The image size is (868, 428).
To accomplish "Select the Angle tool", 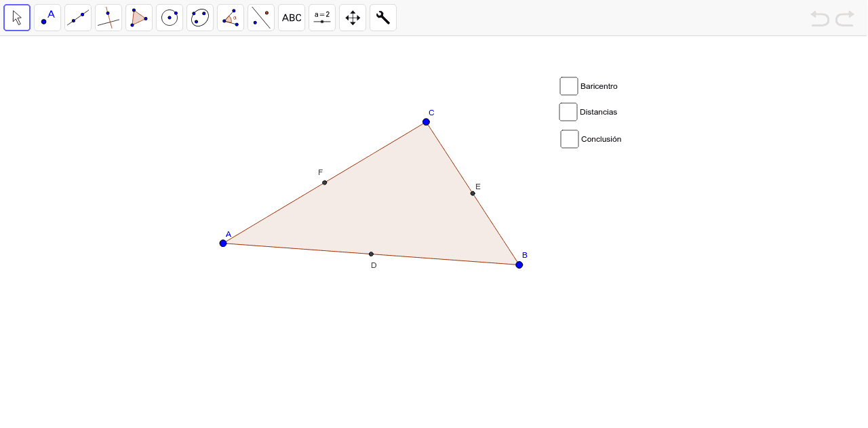I will click(231, 18).
